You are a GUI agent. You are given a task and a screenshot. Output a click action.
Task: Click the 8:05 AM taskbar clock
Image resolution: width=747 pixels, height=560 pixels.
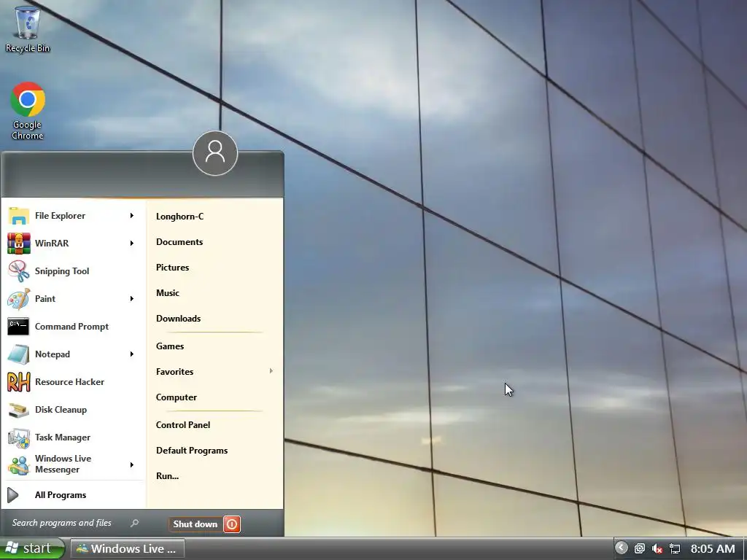point(713,549)
